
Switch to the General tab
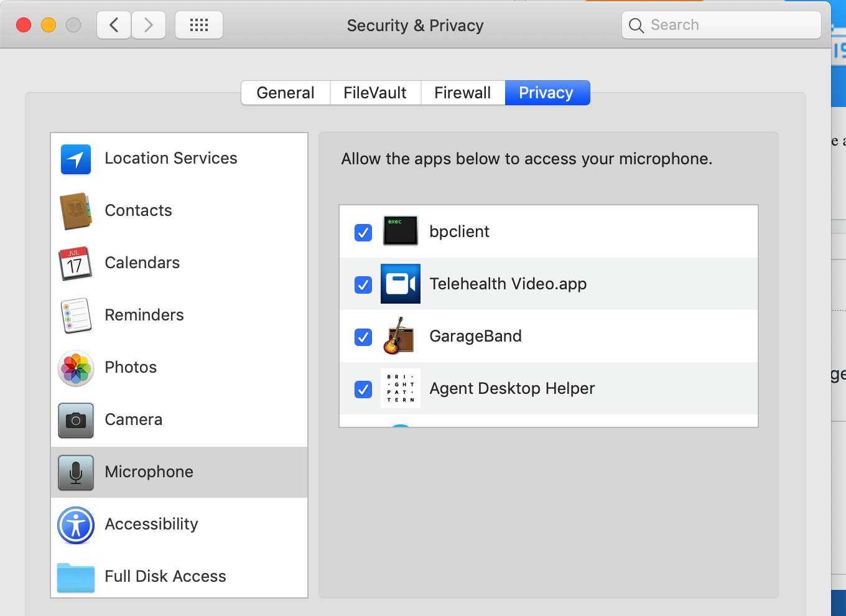(286, 93)
